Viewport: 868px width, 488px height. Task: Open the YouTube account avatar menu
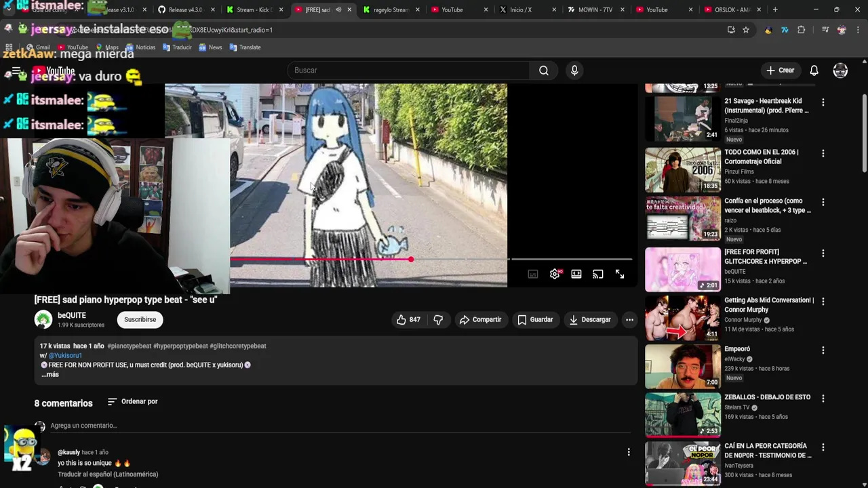(x=840, y=70)
